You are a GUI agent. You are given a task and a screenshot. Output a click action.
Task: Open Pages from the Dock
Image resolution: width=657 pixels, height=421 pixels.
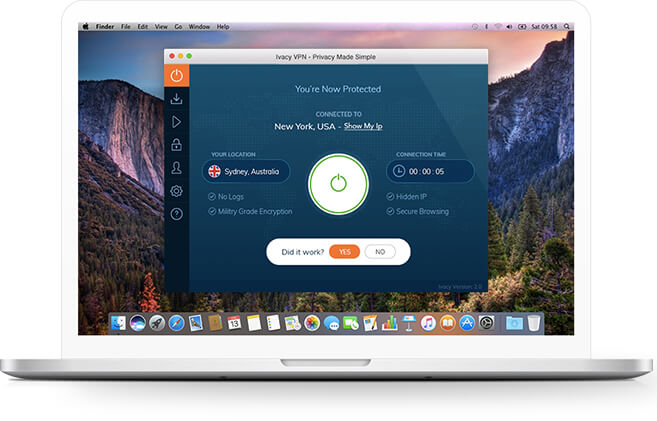pyautogui.click(x=370, y=323)
